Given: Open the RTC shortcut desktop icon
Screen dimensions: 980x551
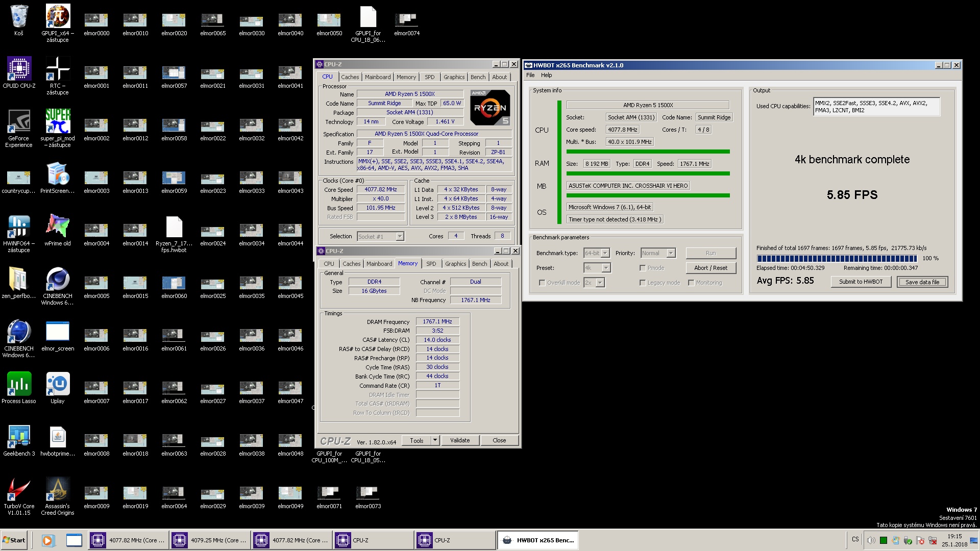Looking at the screenshot, I should click(x=58, y=76).
